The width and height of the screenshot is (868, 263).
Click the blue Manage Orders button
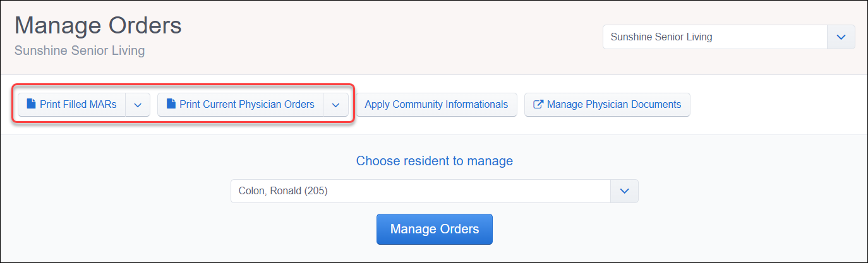tap(435, 229)
